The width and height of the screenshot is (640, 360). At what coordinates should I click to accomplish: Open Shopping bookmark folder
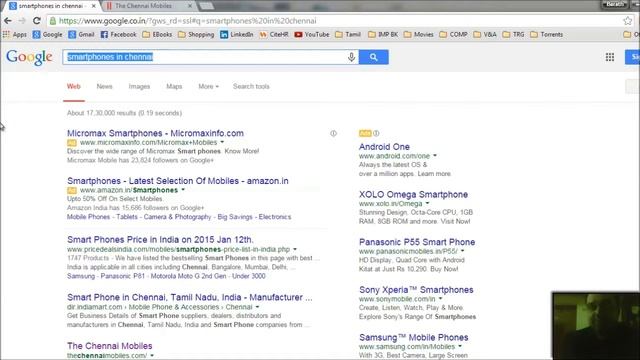coord(196,35)
